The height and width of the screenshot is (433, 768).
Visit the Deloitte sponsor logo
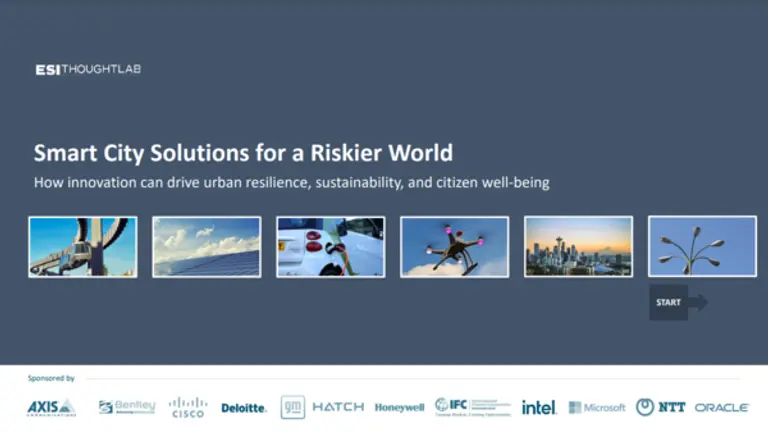(244, 408)
